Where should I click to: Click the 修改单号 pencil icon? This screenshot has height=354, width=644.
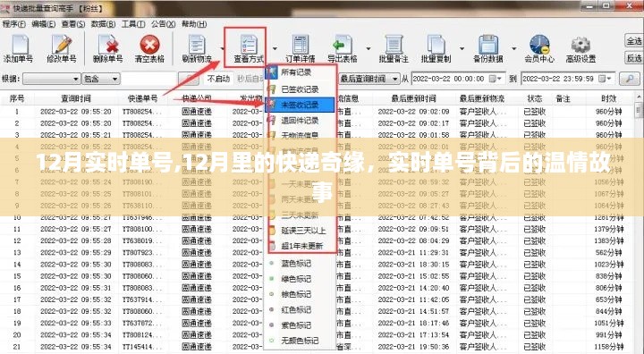(62, 48)
